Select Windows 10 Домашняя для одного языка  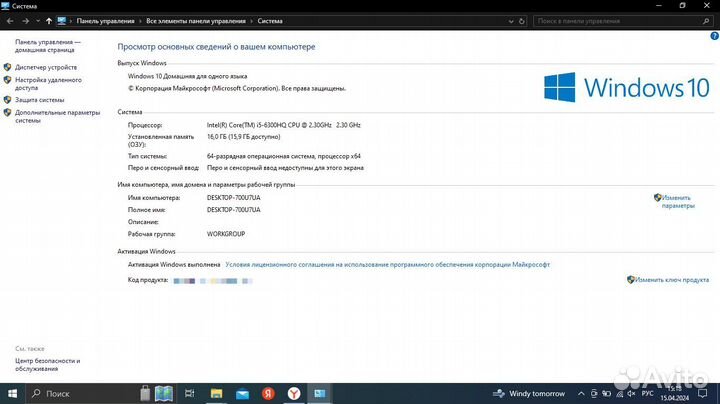(x=187, y=76)
